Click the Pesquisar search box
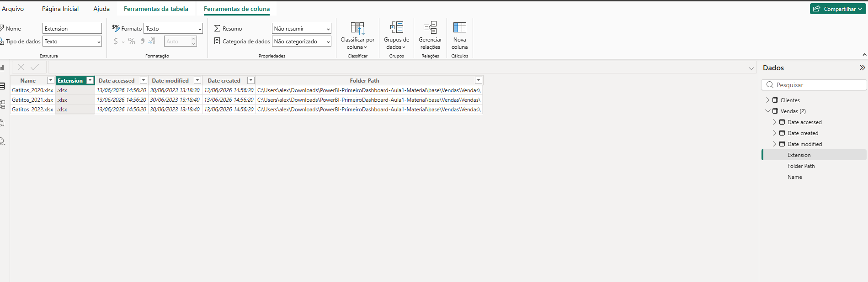Viewport: 868px width, 282px height. coord(814,85)
